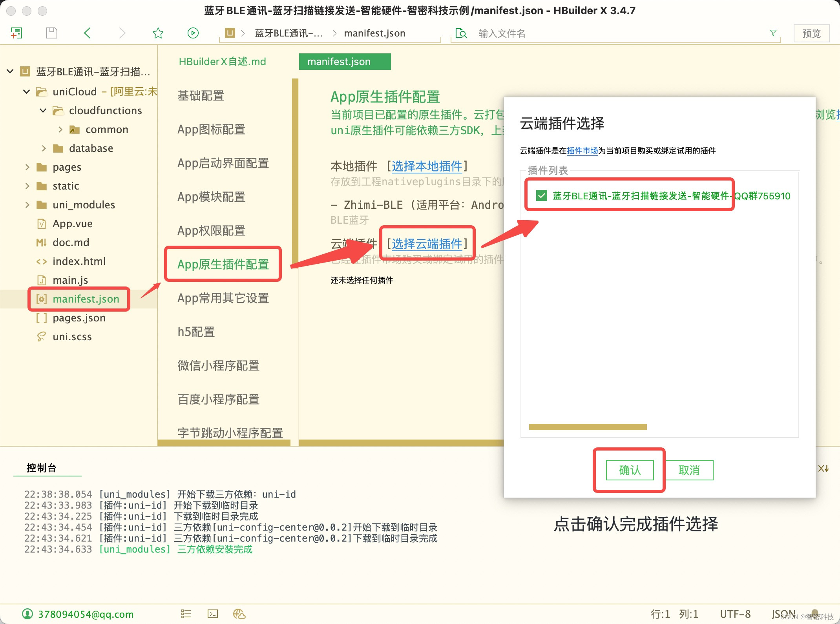The width and height of the screenshot is (840, 624).
Task: Click the cloud sync icon in the status bar
Action: click(239, 613)
